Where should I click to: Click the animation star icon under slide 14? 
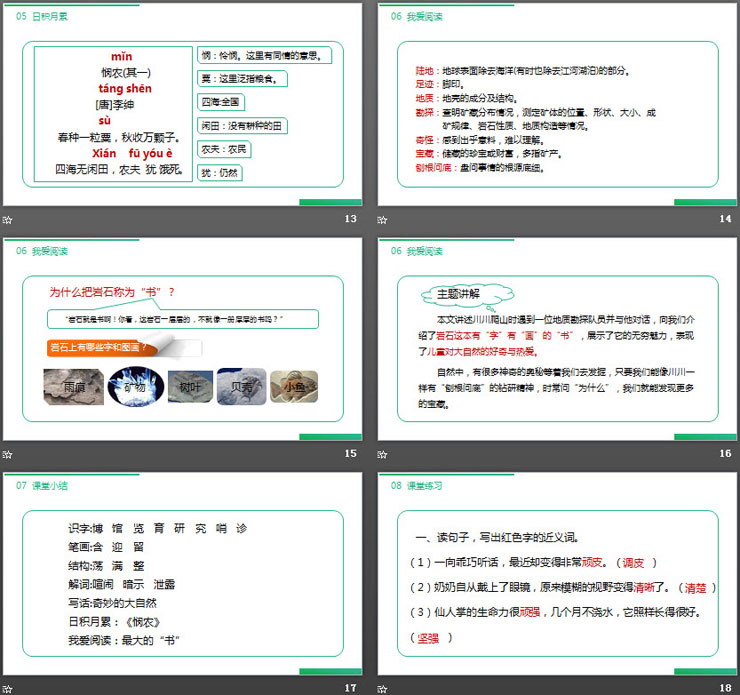pyautogui.click(x=383, y=220)
